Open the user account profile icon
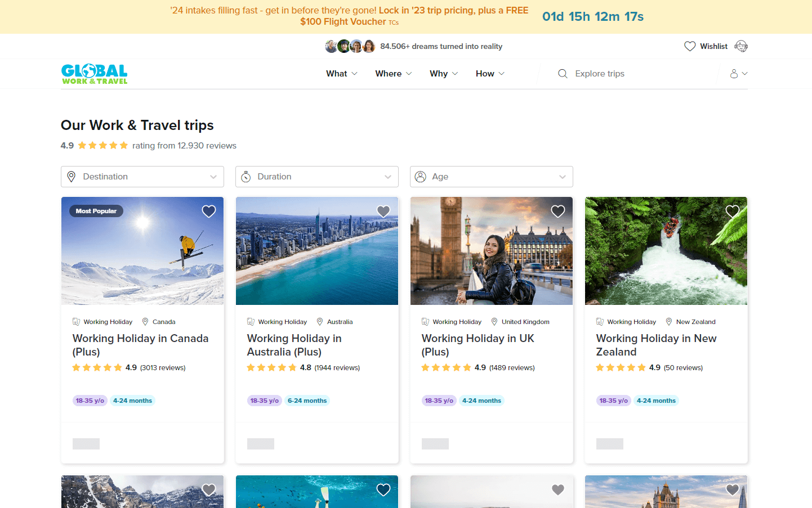The height and width of the screenshot is (508, 812). coord(734,74)
